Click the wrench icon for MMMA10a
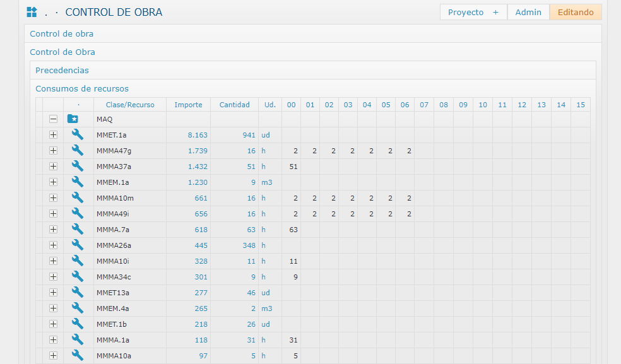 click(78, 355)
